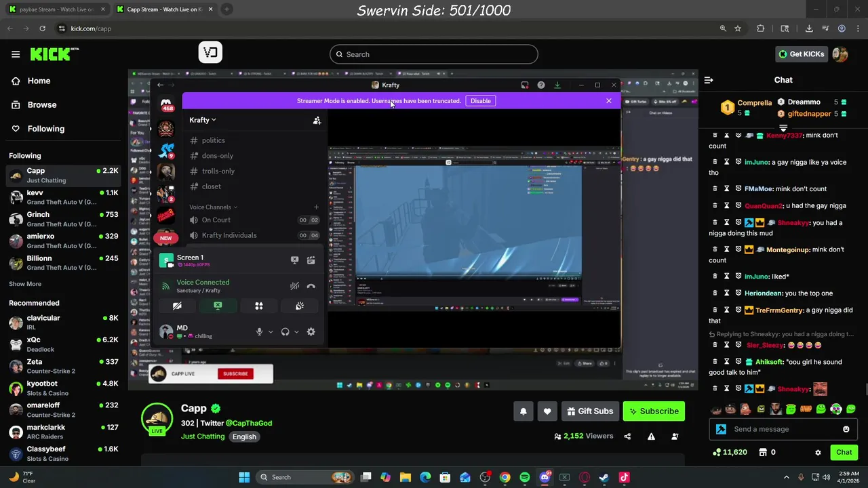This screenshot has height=488, width=868.
Task: Toggle Discord camera button
Action: pyautogui.click(x=177, y=306)
